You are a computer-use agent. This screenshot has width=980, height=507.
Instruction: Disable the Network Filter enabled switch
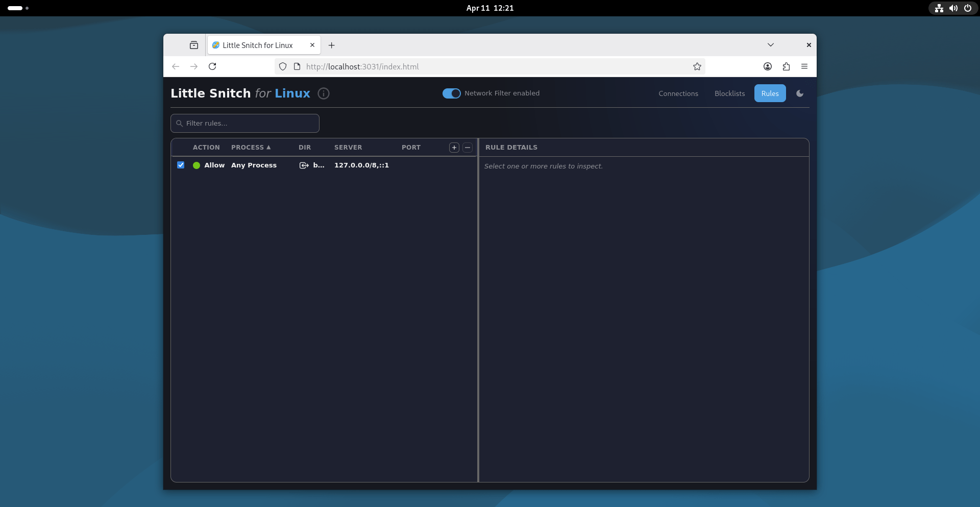click(x=451, y=93)
